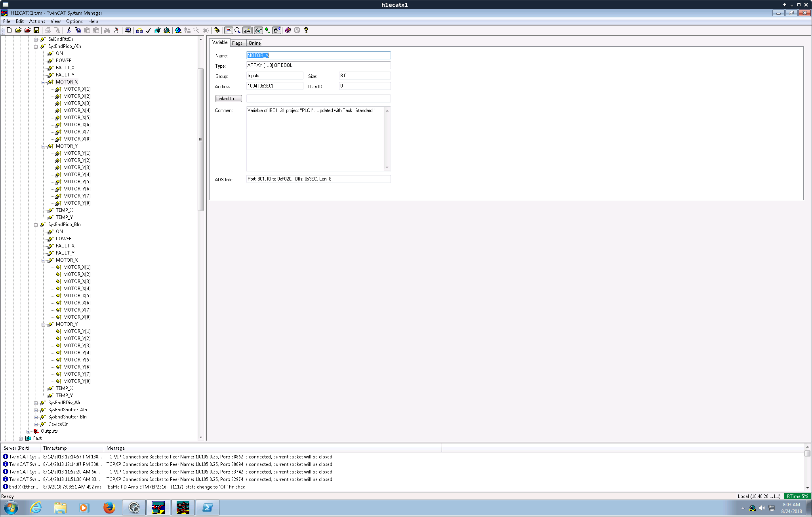
Task: Expand the SysEndShutter_AIn tree node
Action: 36,410
